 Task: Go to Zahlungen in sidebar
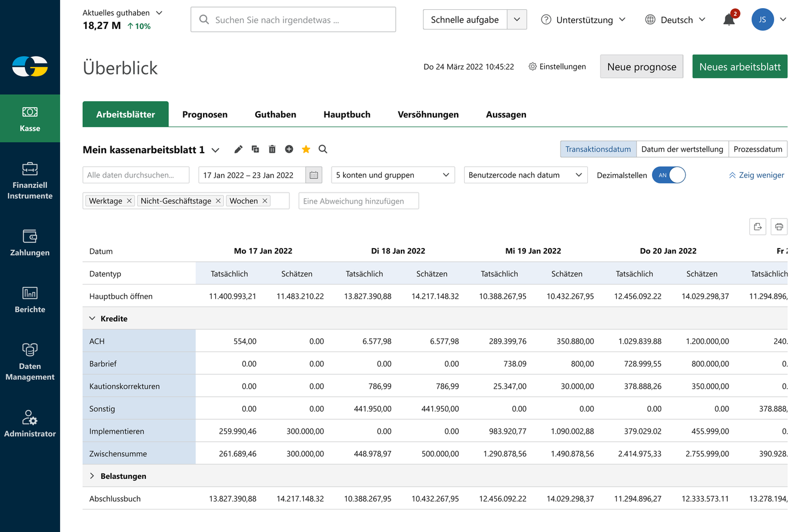point(30,243)
